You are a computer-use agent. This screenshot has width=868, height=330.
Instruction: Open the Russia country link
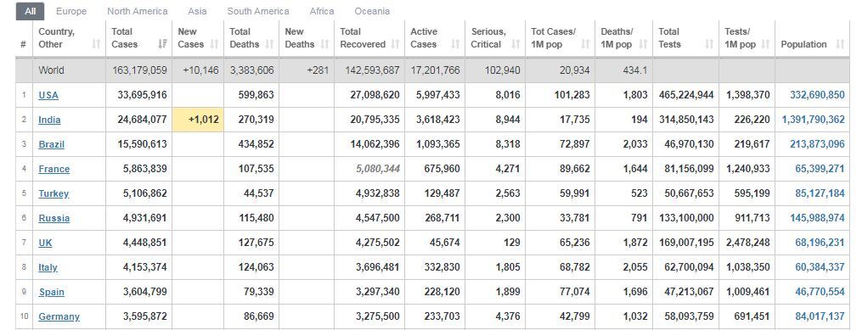(x=54, y=218)
